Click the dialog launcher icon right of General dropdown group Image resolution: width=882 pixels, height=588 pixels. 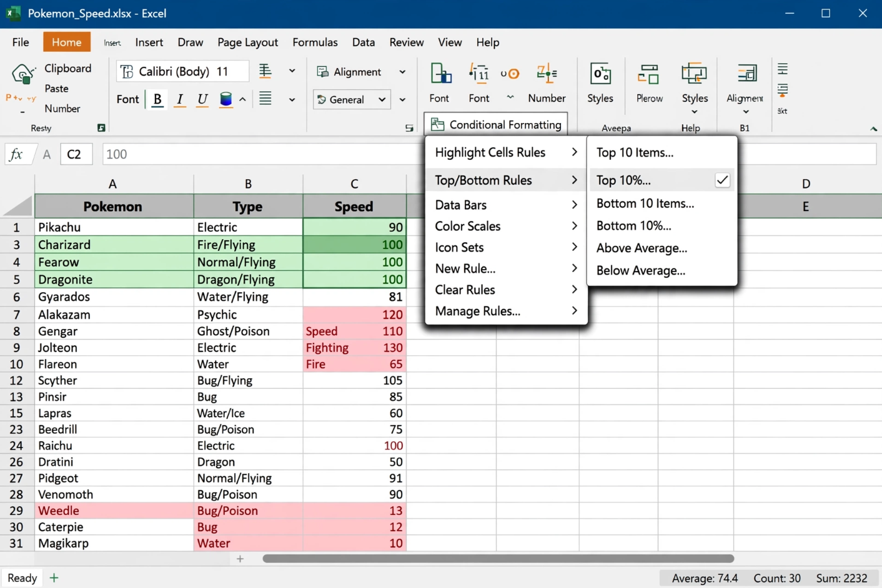pos(409,128)
